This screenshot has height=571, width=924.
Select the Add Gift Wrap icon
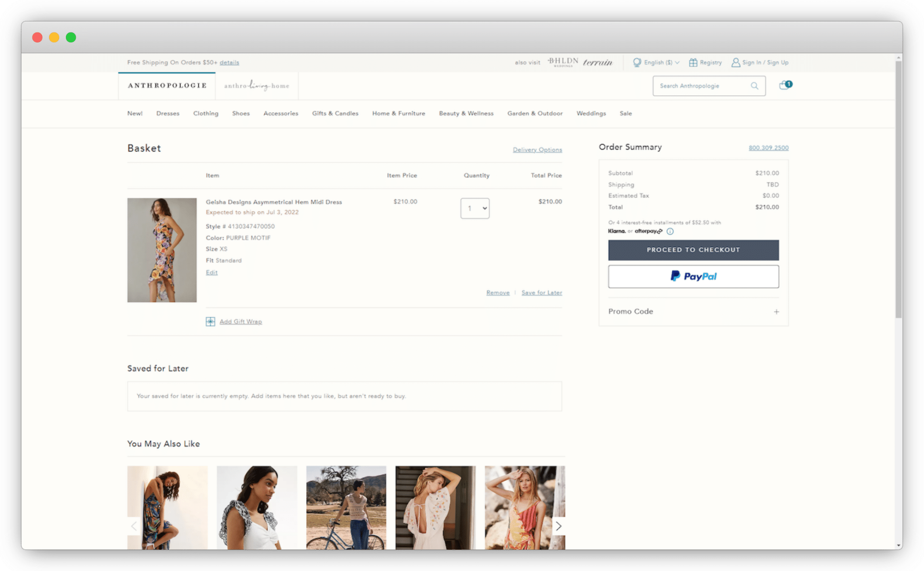(210, 321)
